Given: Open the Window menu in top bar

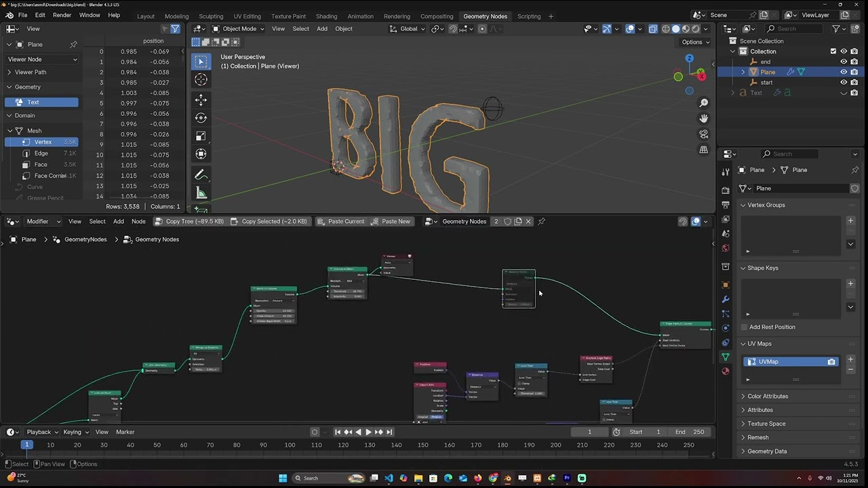Looking at the screenshot, I should (90, 15).
